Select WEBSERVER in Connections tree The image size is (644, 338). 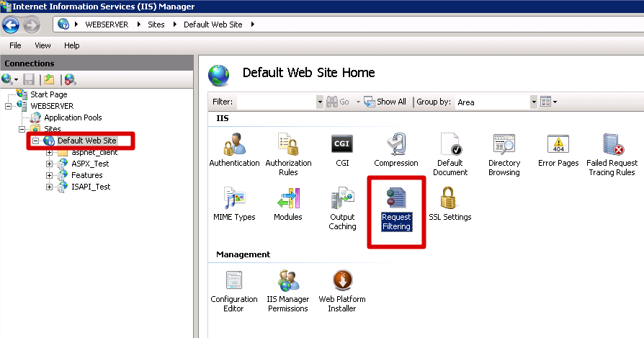coord(52,106)
